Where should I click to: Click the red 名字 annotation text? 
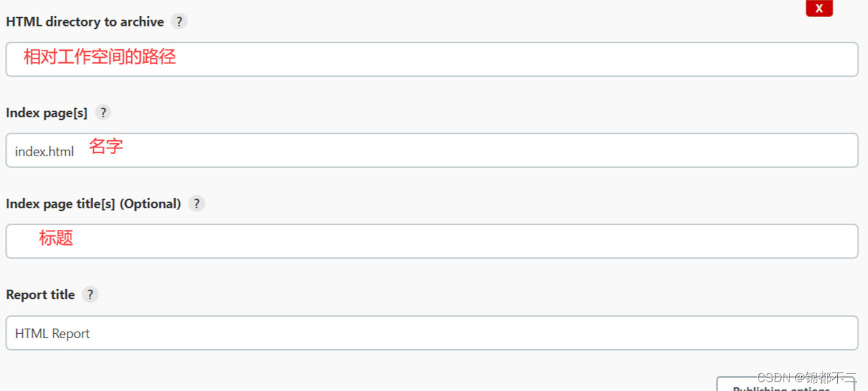(106, 147)
